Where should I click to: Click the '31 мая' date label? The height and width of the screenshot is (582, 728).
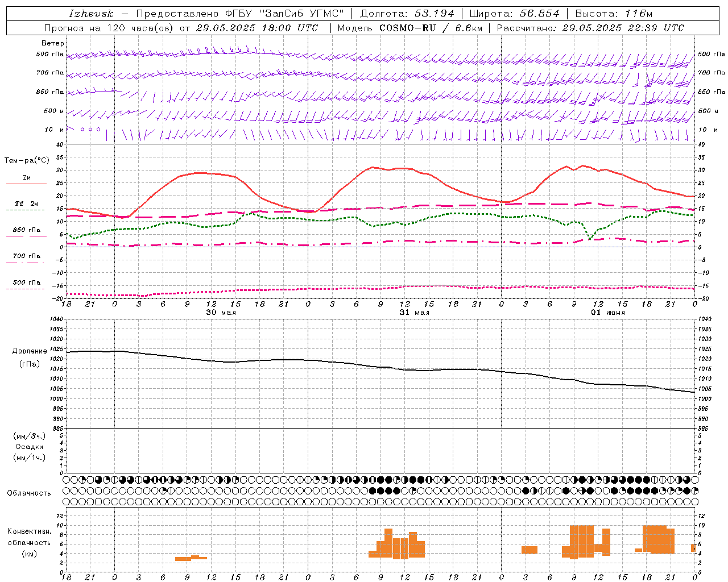[414, 312]
